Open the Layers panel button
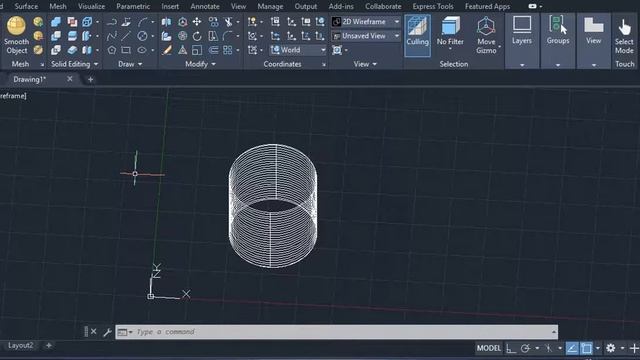Image resolution: width=640 pixels, height=360 pixels. [522, 40]
